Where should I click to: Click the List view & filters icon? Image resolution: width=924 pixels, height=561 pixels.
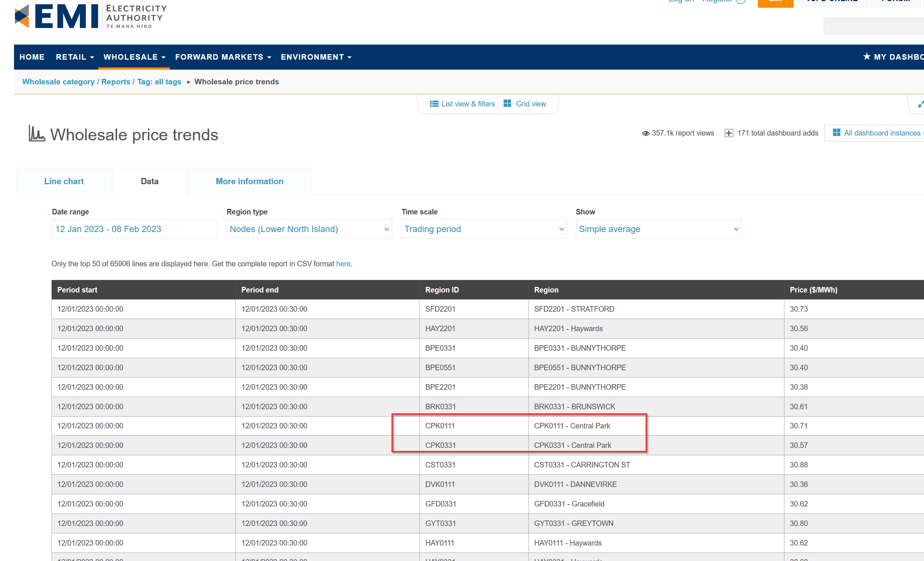click(434, 104)
